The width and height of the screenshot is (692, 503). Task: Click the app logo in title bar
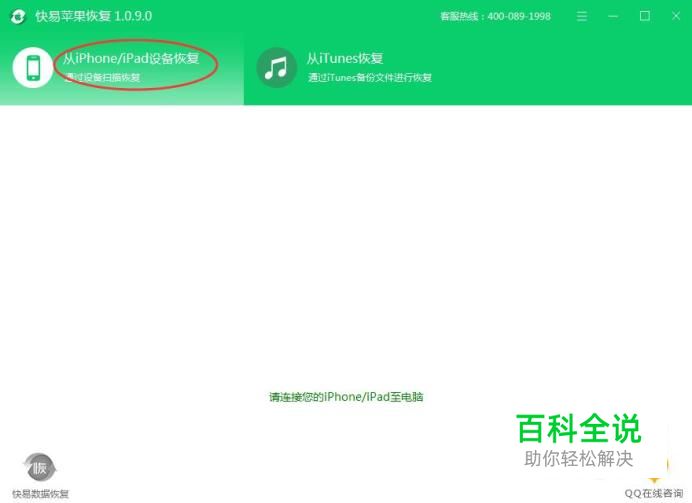(x=18, y=16)
